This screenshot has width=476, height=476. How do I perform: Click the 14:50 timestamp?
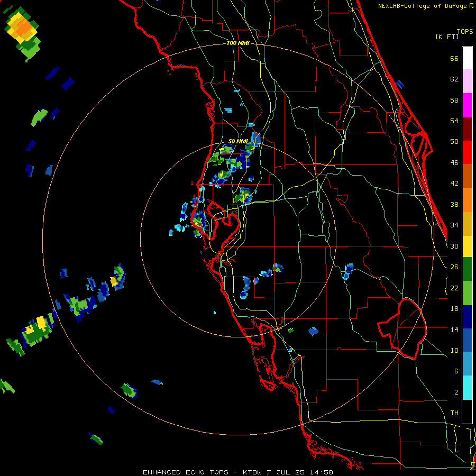click(x=322, y=472)
